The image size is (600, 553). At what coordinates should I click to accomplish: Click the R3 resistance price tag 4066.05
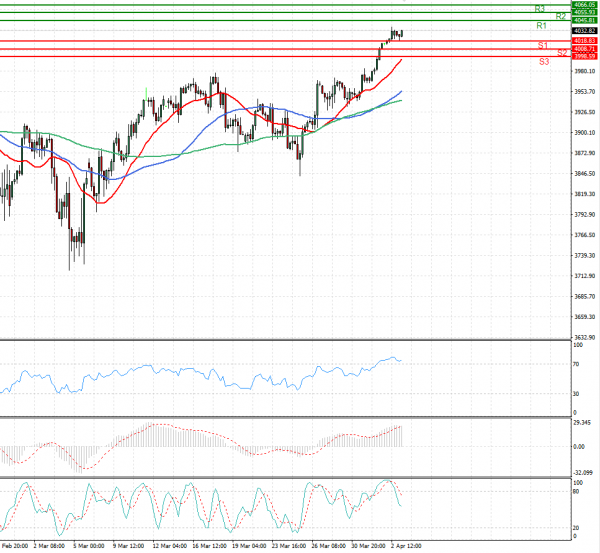(x=584, y=5)
